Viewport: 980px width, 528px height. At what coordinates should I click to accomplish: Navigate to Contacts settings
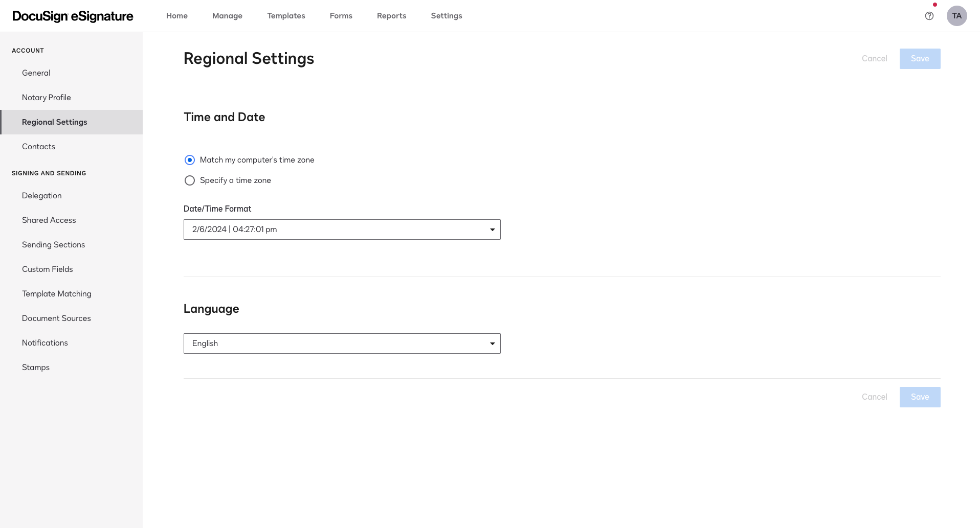[38, 147]
